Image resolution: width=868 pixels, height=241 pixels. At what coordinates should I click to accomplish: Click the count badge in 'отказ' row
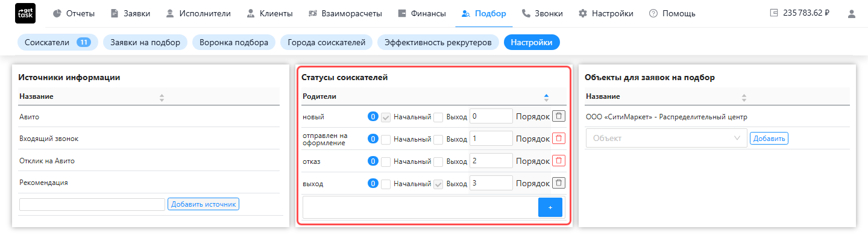point(373,161)
